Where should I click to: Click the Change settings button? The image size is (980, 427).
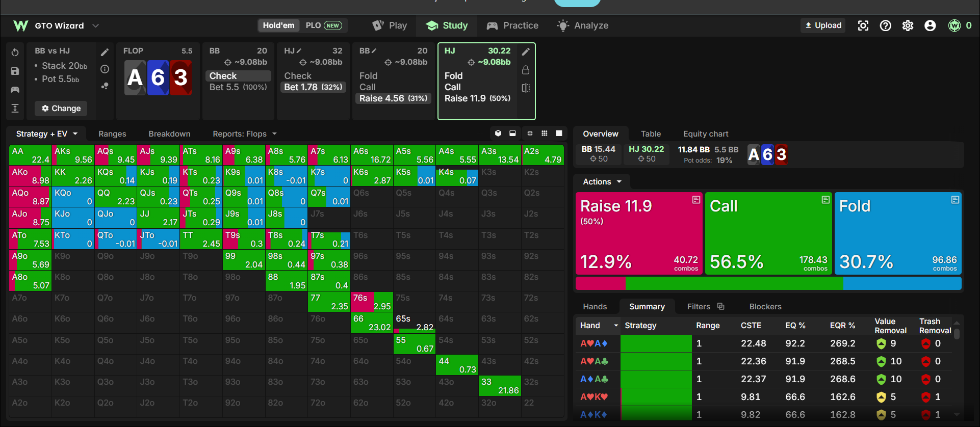pyautogui.click(x=61, y=109)
